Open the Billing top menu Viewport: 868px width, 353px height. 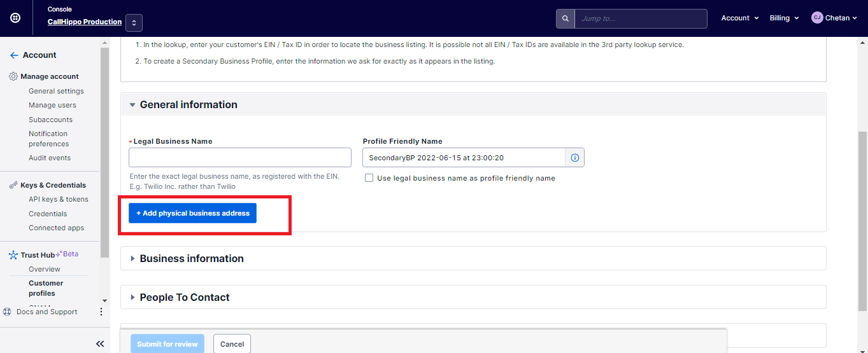(x=784, y=18)
